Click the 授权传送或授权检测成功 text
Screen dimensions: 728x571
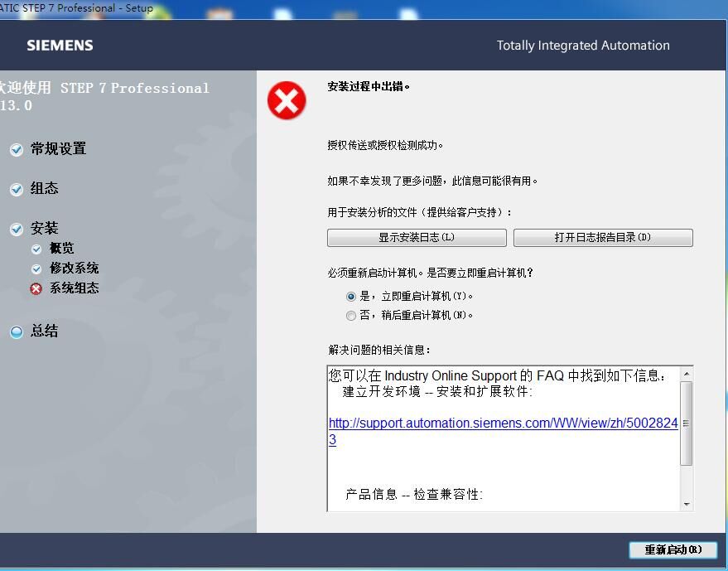coord(385,145)
